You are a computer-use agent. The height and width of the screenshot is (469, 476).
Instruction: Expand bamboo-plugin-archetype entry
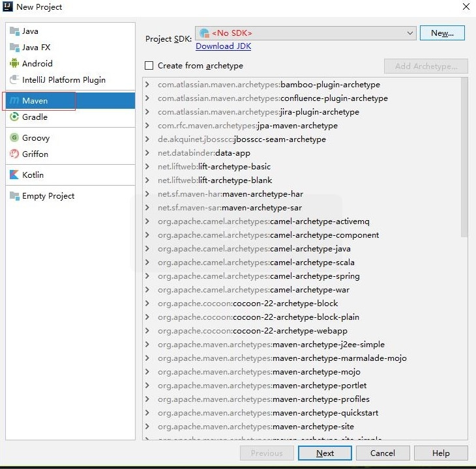(147, 84)
